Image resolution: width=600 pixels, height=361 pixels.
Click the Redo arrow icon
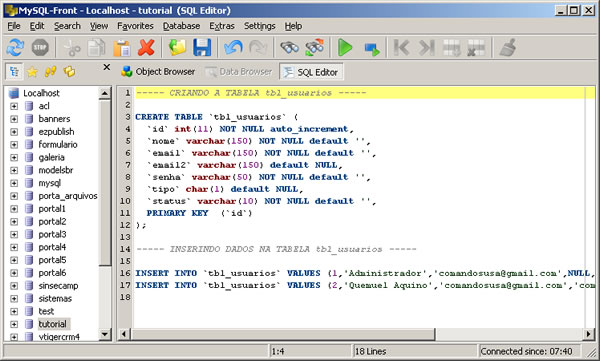pyautogui.click(x=258, y=48)
